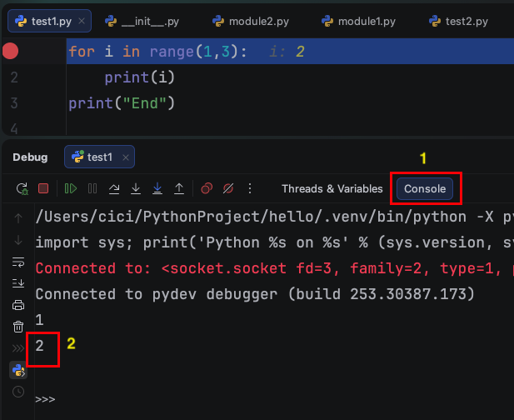Click the Step Out icon
Viewport: 514px width, 420px height.
pos(179,189)
